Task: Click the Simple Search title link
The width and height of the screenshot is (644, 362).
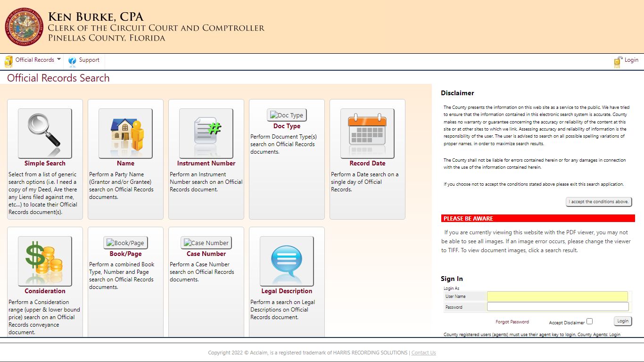Action: pyautogui.click(x=45, y=164)
